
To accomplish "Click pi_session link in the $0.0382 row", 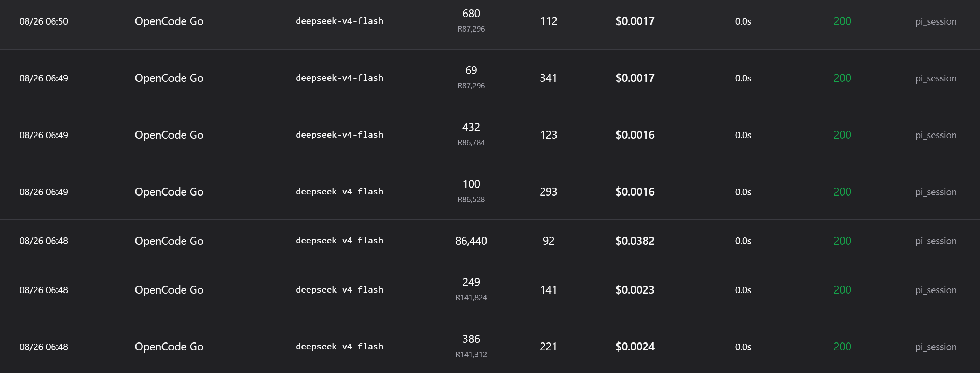I will pyautogui.click(x=936, y=241).
